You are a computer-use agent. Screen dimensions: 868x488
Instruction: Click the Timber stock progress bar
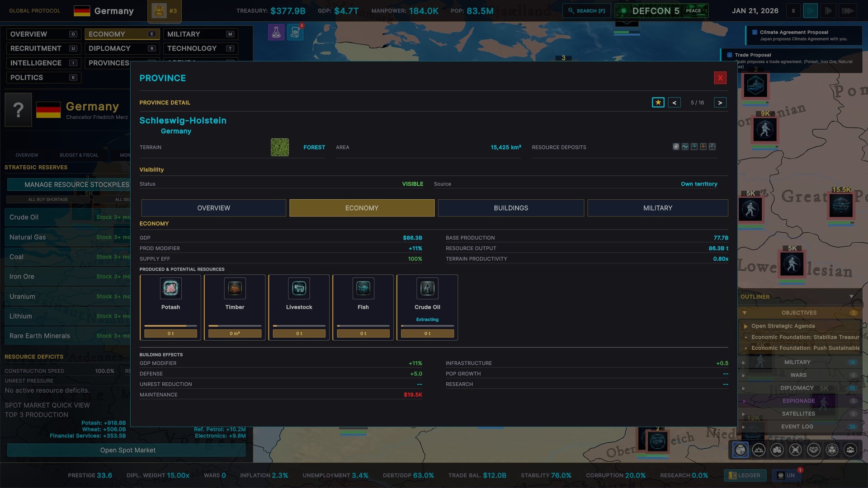235,326
